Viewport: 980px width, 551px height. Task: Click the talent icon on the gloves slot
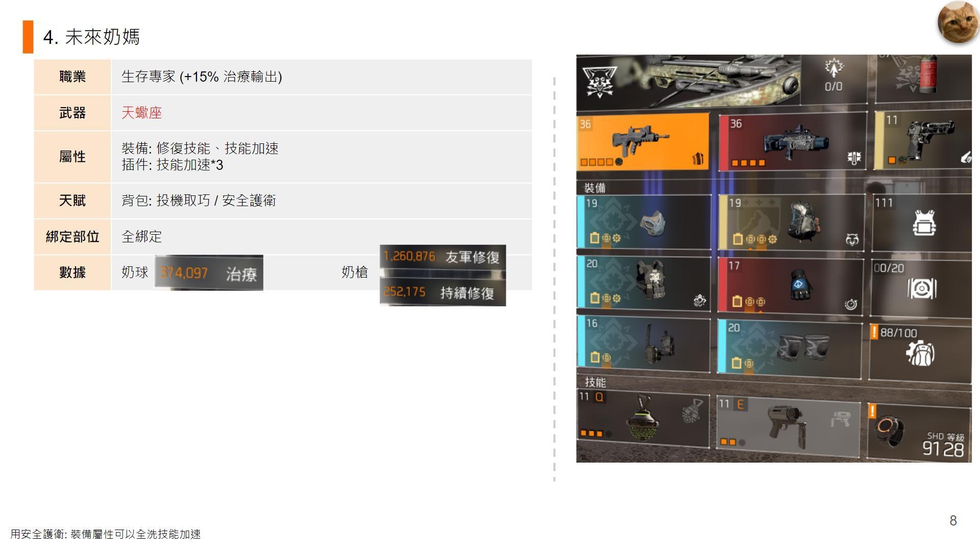pos(851,305)
